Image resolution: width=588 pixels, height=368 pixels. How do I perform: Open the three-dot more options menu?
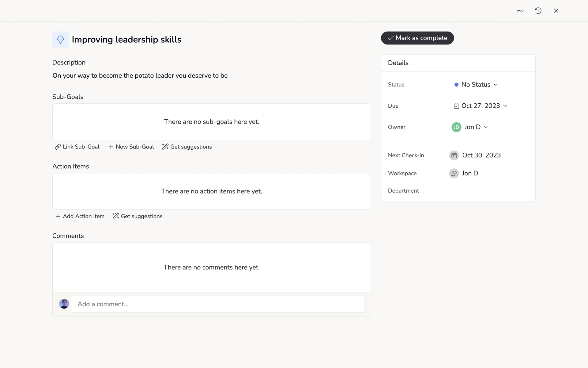pos(520,11)
